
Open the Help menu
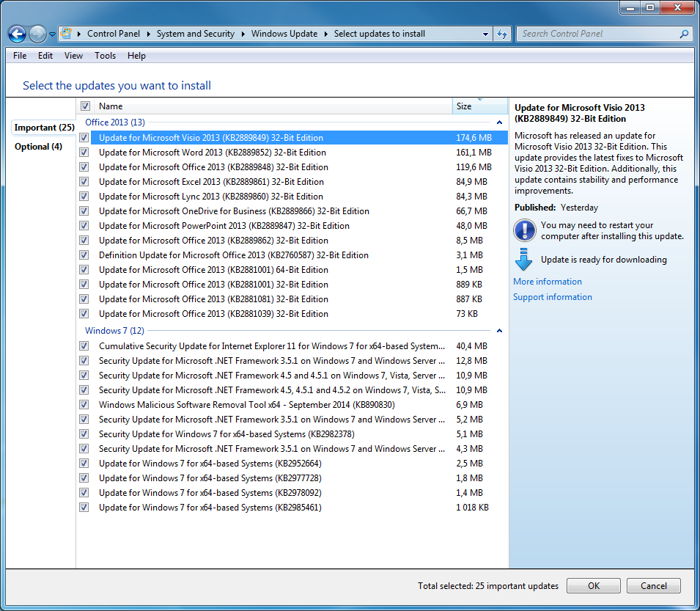(136, 56)
